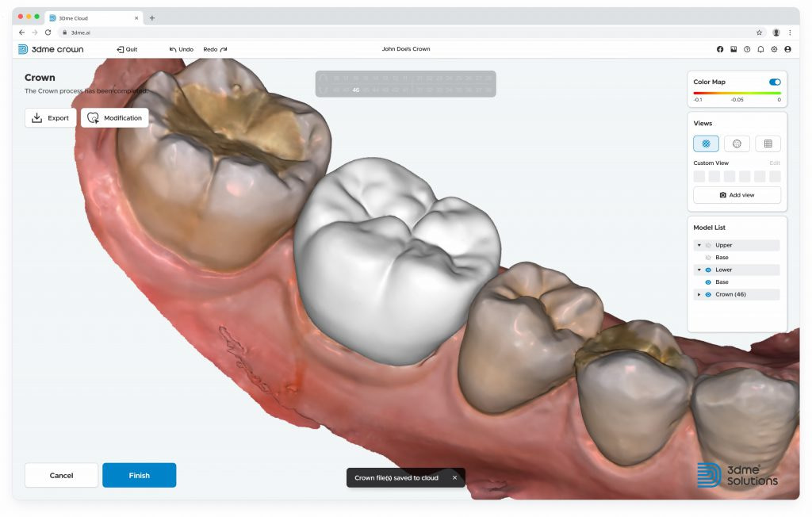Click the Finish button
812x517 pixels.
pyautogui.click(x=139, y=475)
